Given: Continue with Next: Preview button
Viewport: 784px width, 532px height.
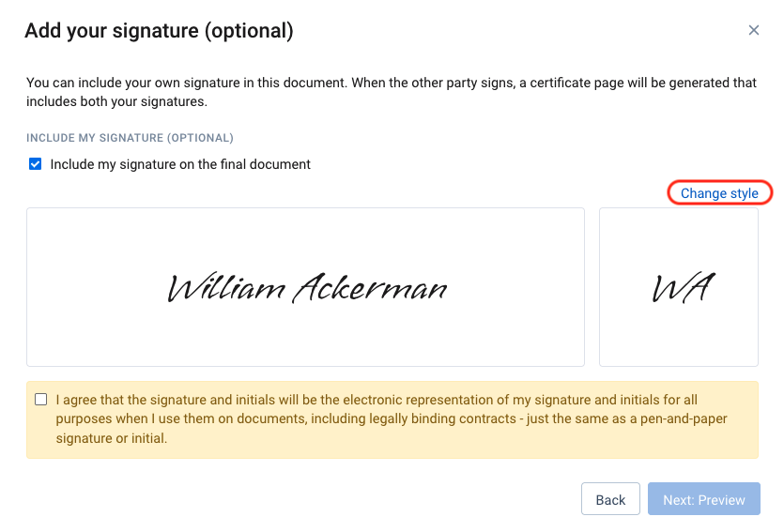Looking at the screenshot, I should pyautogui.click(x=704, y=498).
